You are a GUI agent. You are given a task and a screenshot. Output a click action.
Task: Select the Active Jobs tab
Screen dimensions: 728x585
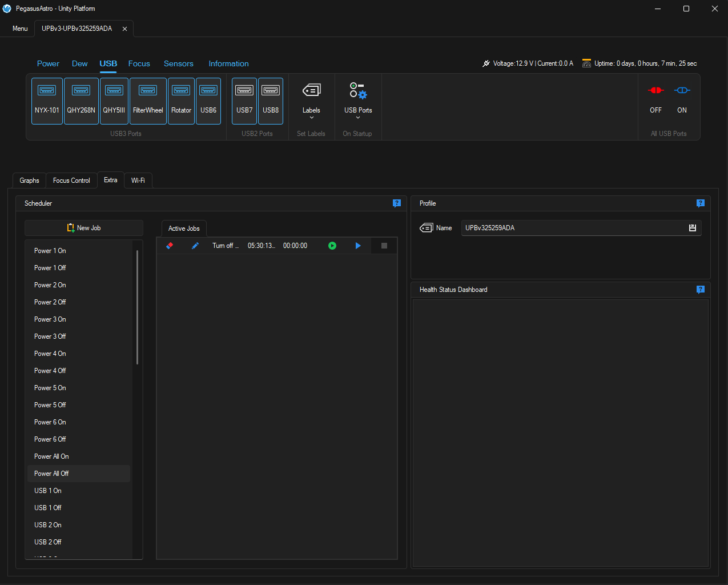point(184,229)
